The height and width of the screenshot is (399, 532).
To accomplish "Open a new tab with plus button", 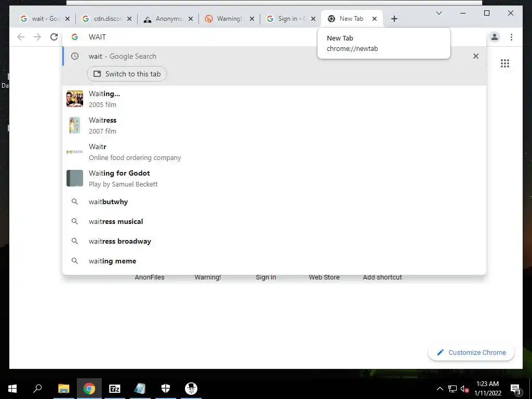I will coord(394,19).
